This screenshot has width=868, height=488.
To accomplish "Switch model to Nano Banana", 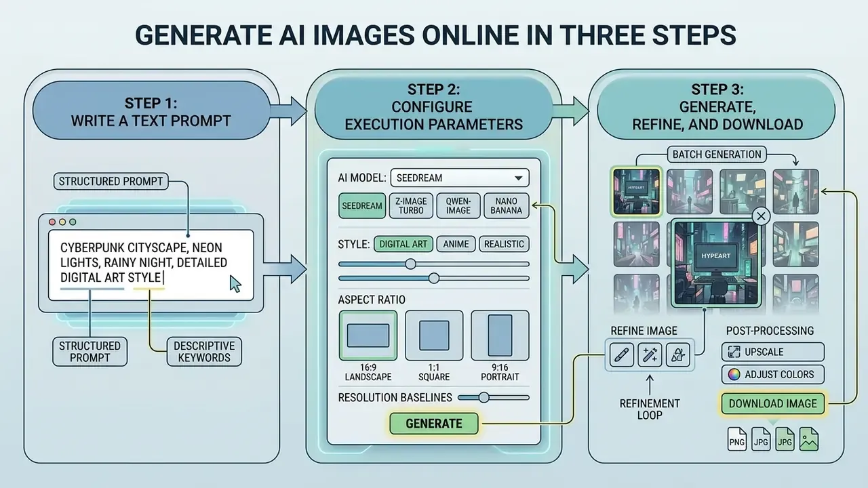I will click(x=507, y=205).
